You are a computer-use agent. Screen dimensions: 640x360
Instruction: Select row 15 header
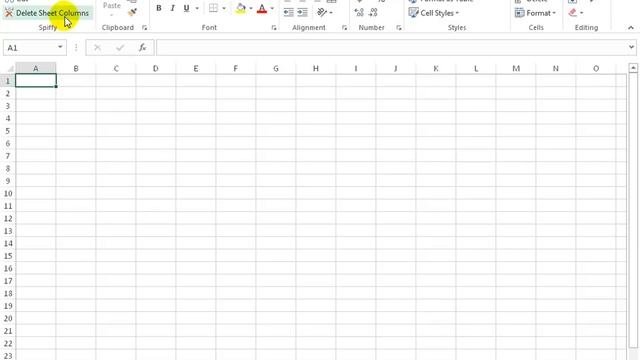[8, 256]
